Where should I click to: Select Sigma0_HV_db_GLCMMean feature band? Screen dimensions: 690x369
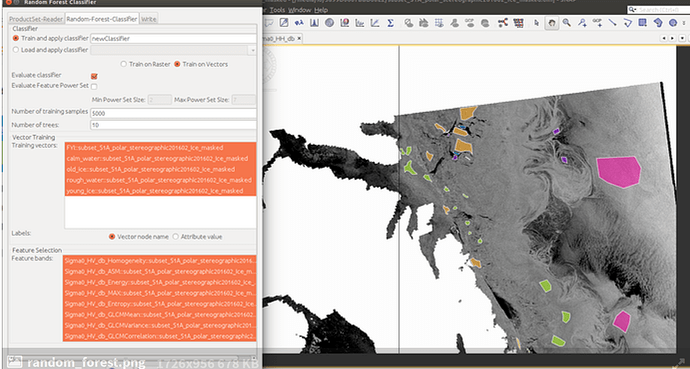tap(160, 315)
